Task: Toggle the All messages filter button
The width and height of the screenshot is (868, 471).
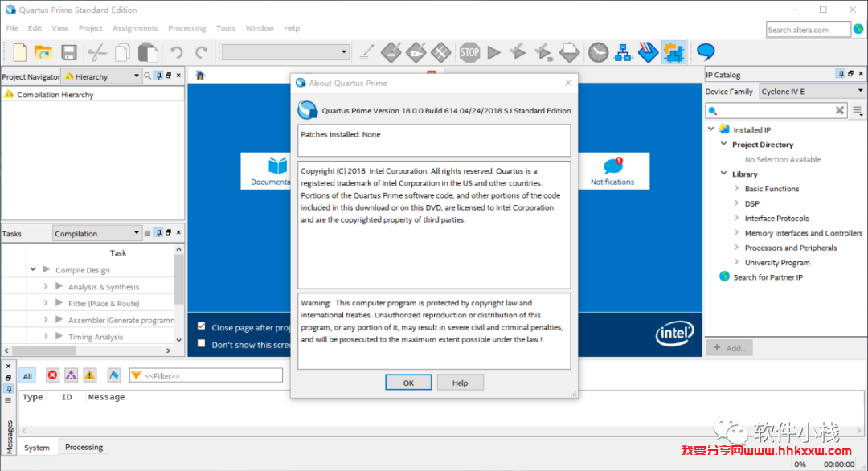Action: [x=27, y=376]
